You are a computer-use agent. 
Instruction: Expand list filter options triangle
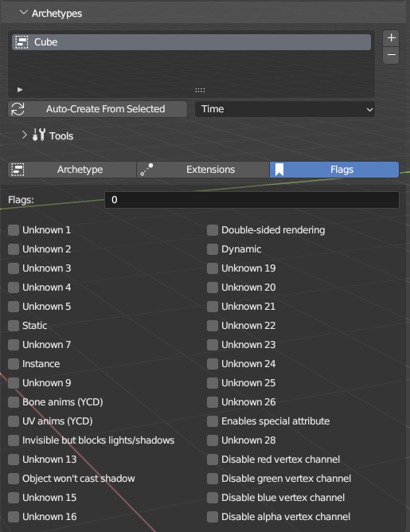tap(20, 89)
